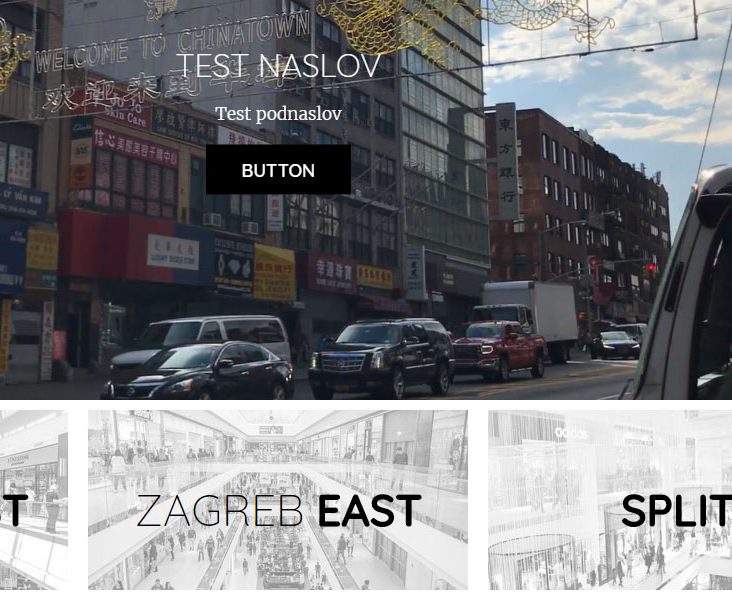Open the Zagreb East mall card

point(278,500)
